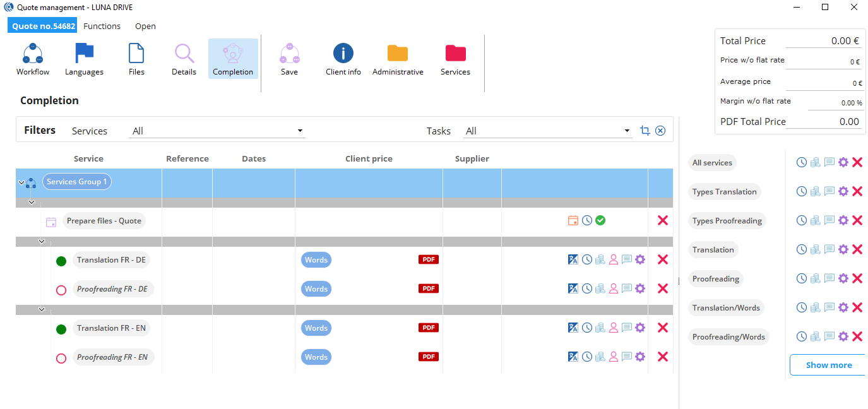868x409 pixels.
Task: Collapse the Services Group 1 row
Action: (21, 182)
